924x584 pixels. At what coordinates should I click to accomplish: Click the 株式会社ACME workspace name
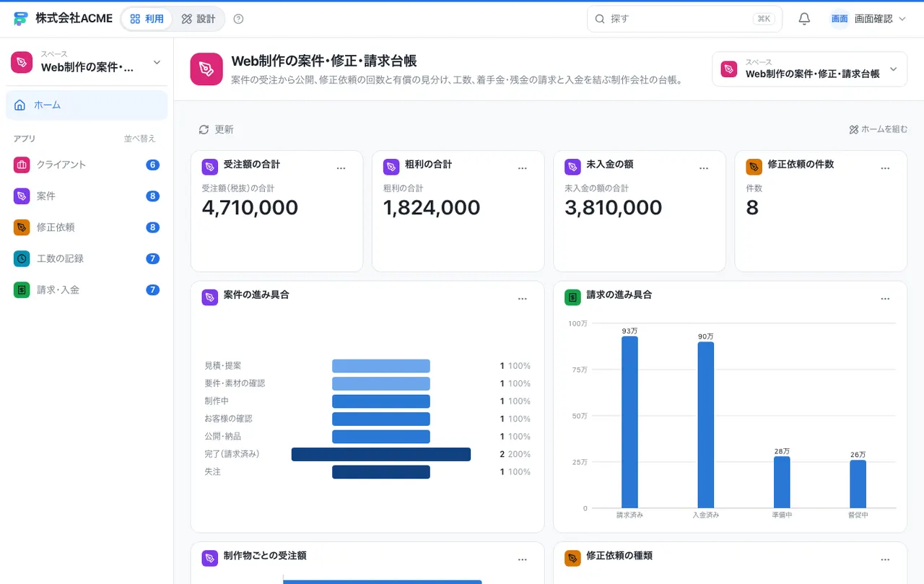coord(74,19)
